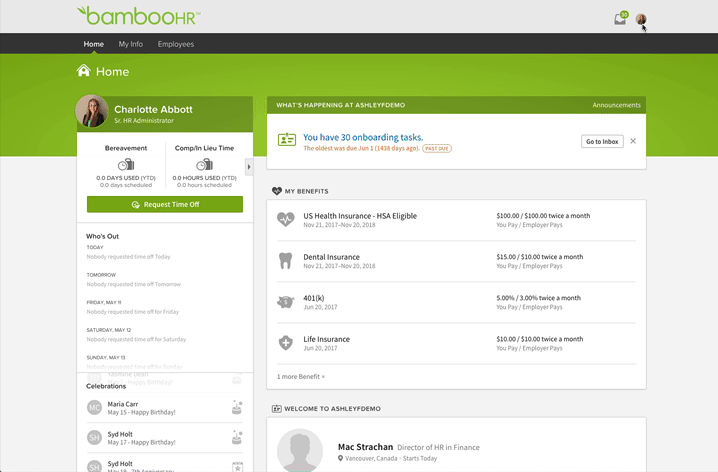The width and height of the screenshot is (718, 472).
Task: Click '$100.00 / $100.00 twice a month'
Action: point(543,216)
